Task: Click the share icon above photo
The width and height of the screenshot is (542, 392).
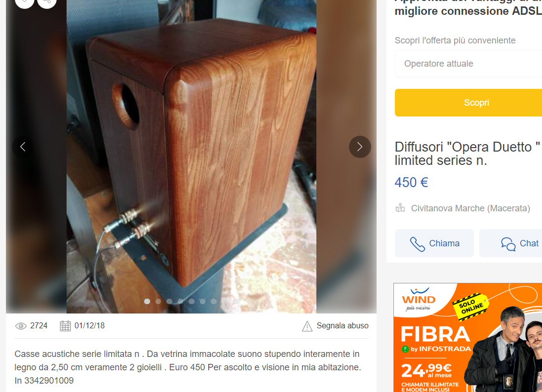Action: point(47,2)
